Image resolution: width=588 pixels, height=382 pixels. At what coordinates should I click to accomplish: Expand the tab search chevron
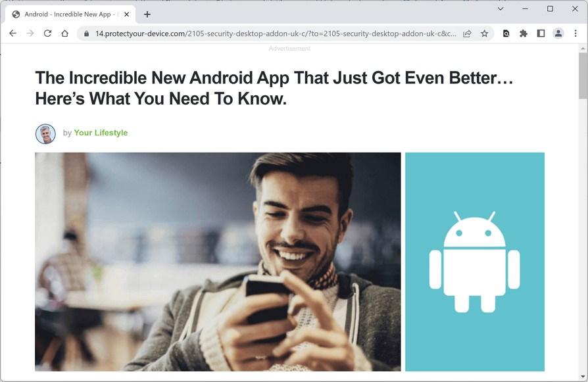[x=501, y=9]
